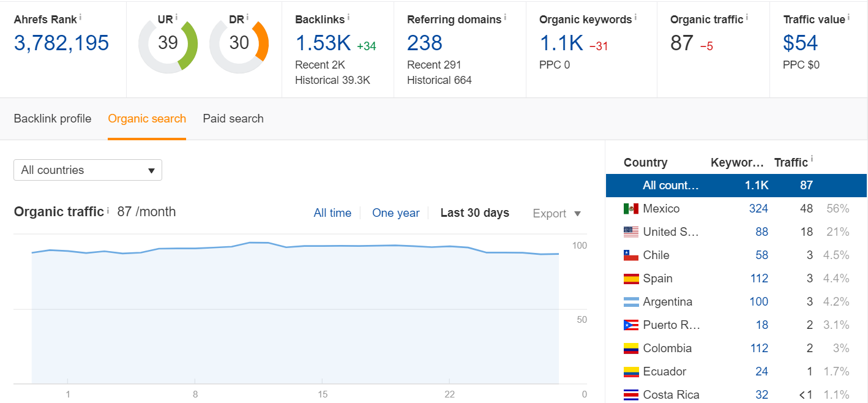Click the info icon beside Ahrefs Rank
This screenshot has height=403, width=868.
pos(81,17)
